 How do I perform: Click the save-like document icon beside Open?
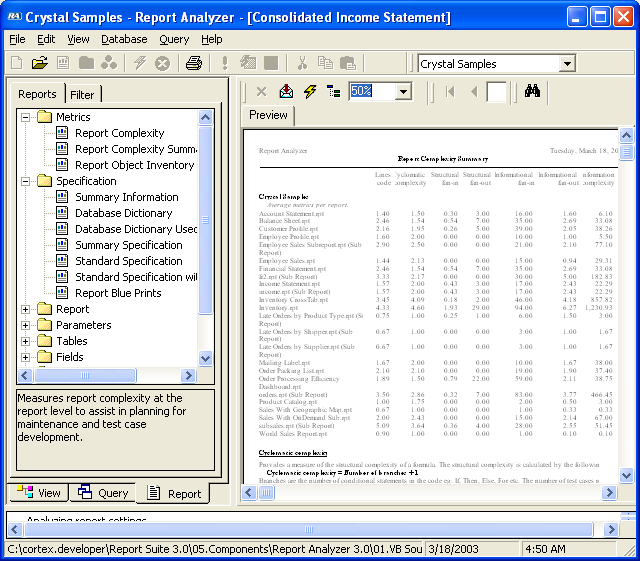(63, 63)
